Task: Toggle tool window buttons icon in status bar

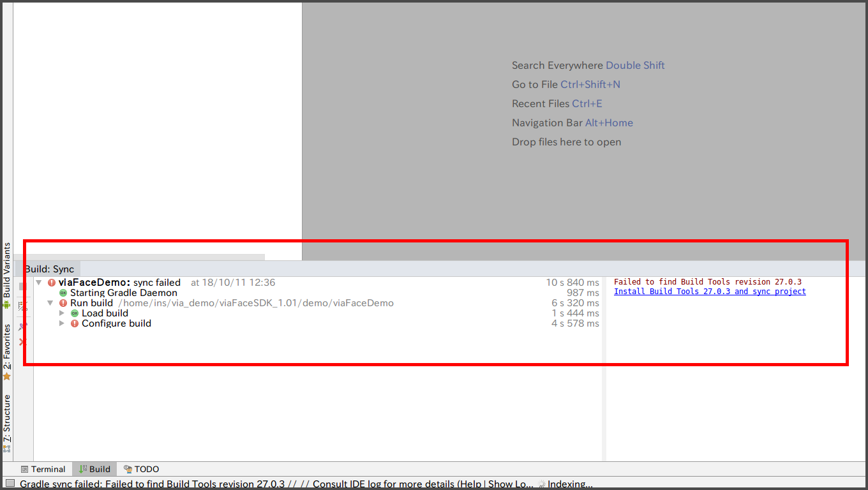Action: pyautogui.click(x=10, y=484)
